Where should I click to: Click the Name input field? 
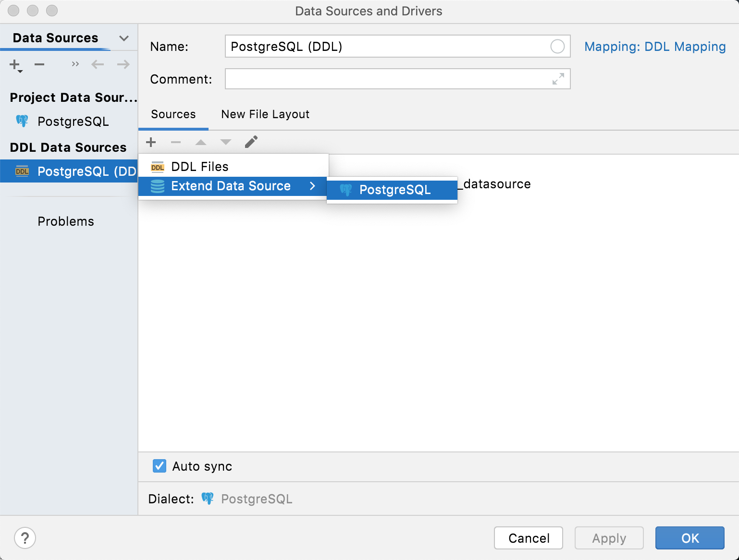(397, 47)
